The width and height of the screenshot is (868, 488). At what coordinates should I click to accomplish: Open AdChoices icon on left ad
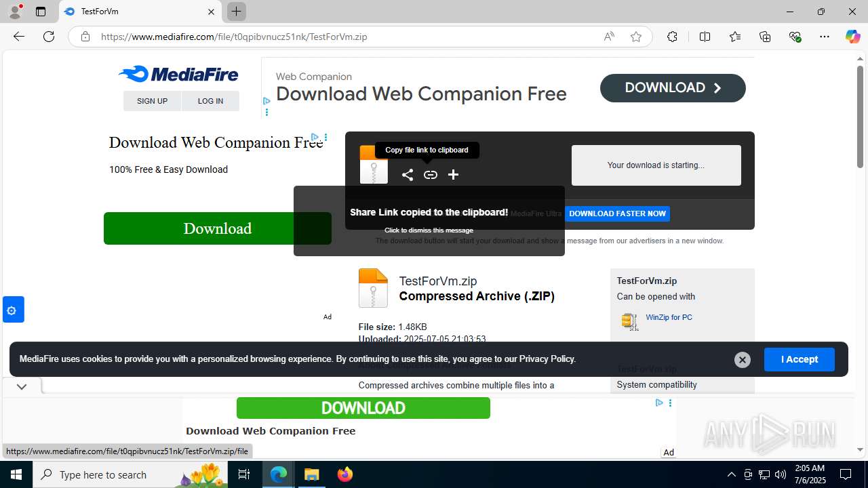pos(315,137)
